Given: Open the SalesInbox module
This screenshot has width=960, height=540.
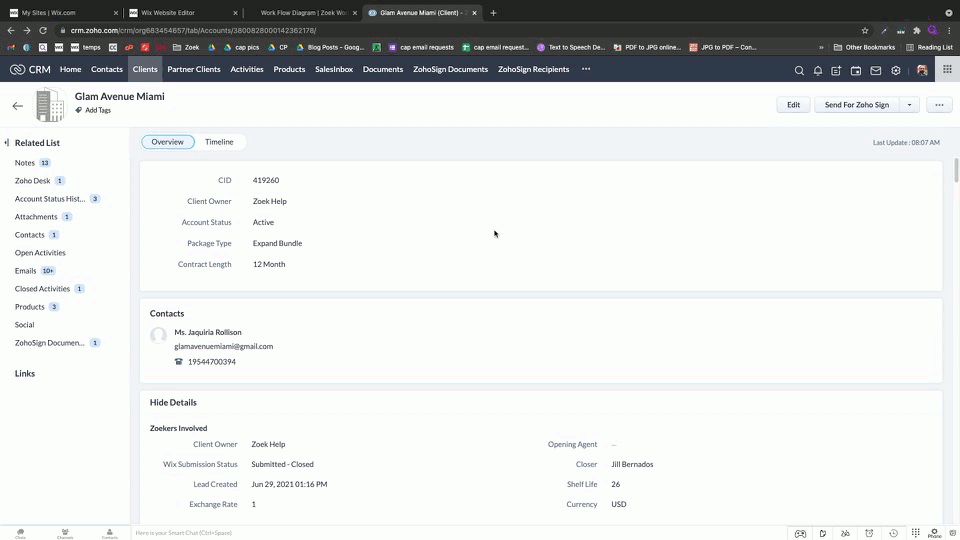Looking at the screenshot, I should 334,69.
